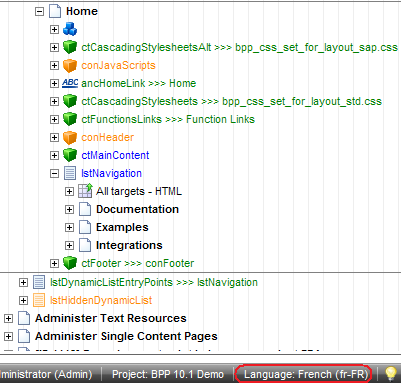Image resolution: width=401 pixels, height=383 pixels.
Task: Click the Home page icon
Action: [55, 11]
